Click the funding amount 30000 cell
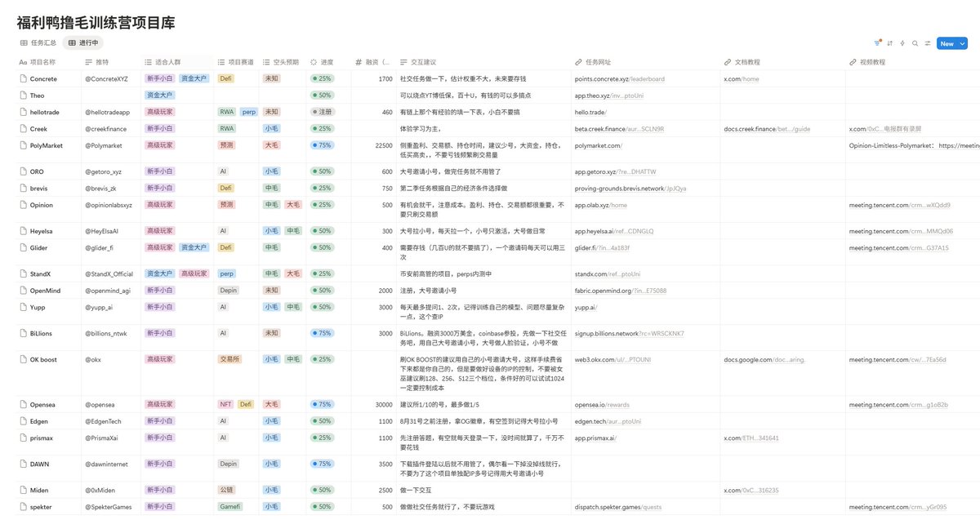 tap(373, 405)
